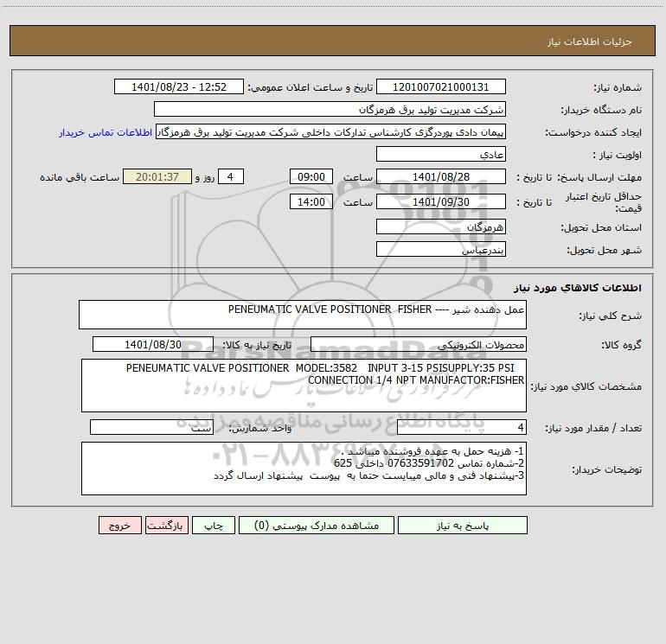Click label گروه کالا
The width and height of the screenshot is (666, 644).
pos(621,345)
